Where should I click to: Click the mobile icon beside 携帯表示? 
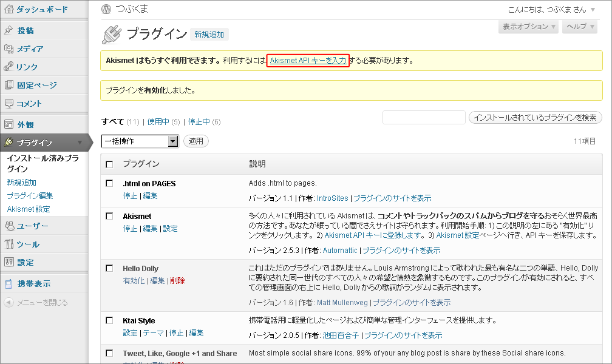8,284
